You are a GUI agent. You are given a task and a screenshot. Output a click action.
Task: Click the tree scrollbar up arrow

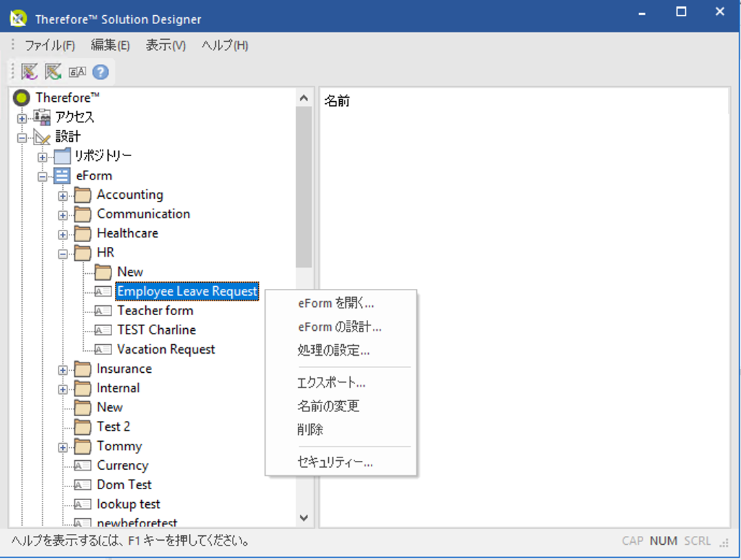click(x=304, y=98)
